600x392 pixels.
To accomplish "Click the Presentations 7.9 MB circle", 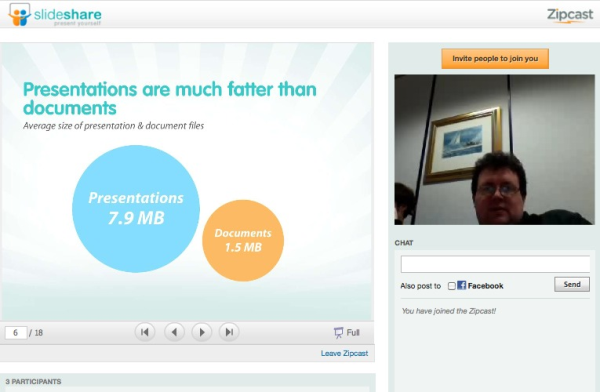I will (x=136, y=209).
